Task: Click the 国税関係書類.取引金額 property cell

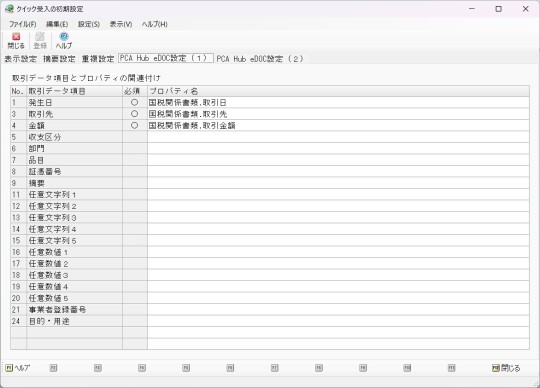Action: point(338,126)
